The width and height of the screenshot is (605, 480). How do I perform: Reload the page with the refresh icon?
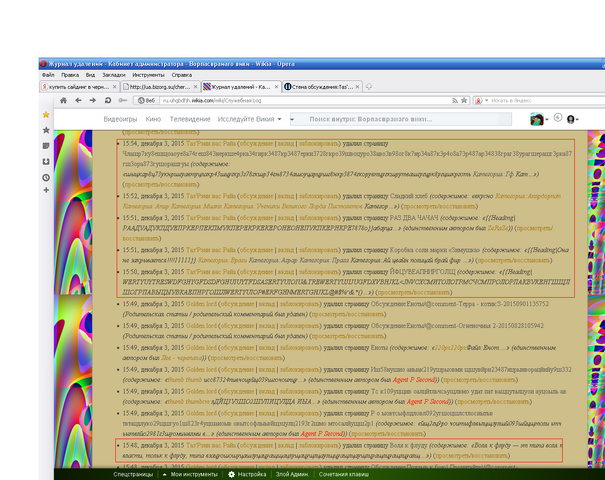tap(108, 100)
